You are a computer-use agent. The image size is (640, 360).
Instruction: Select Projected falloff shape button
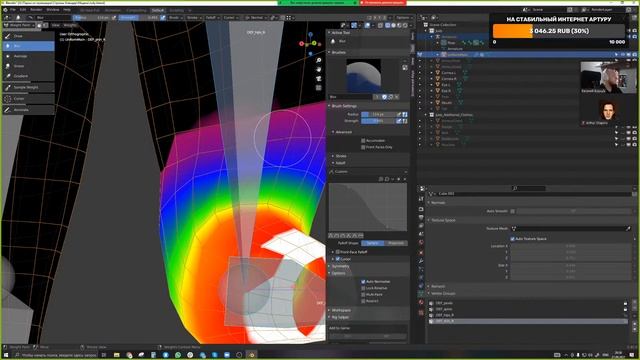(396, 243)
